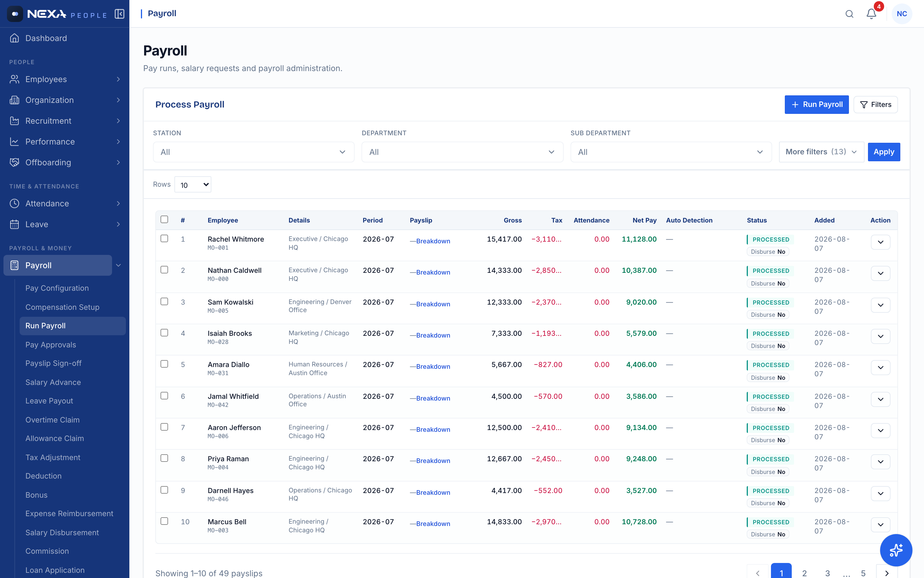Open the notifications bell

coord(871,14)
